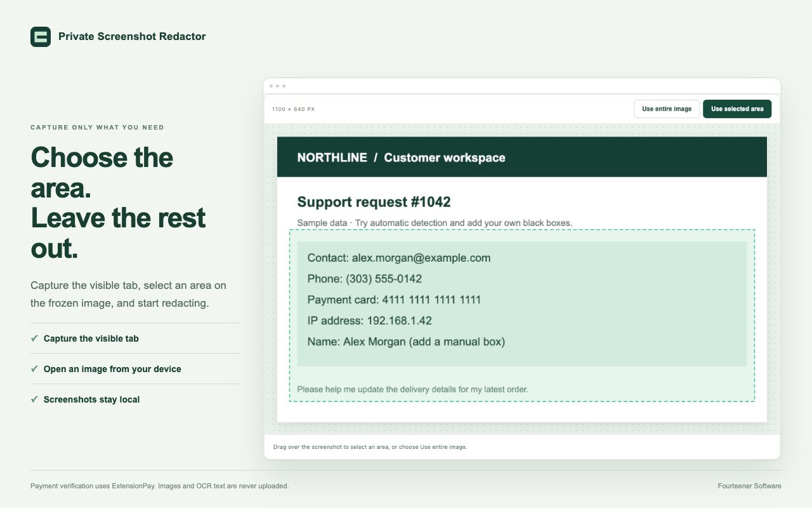Click the "Fourteener Software" footer text
The image size is (812, 508).
[x=750, y=486]
